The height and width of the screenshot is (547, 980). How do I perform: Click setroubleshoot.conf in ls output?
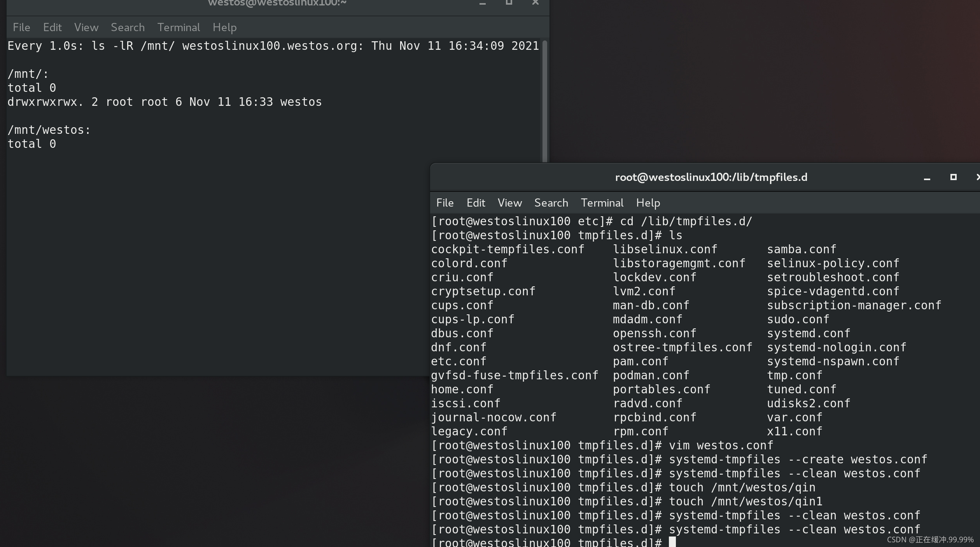pos(833,277)
